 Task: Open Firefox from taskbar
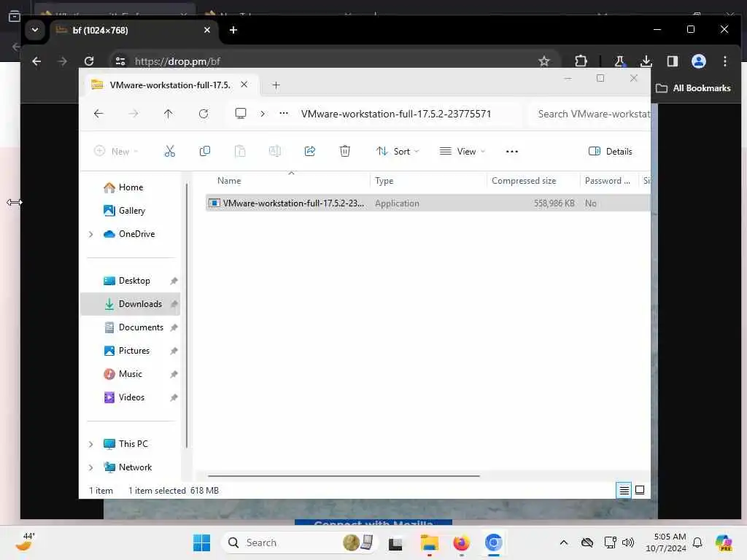(x=461, y=542)
